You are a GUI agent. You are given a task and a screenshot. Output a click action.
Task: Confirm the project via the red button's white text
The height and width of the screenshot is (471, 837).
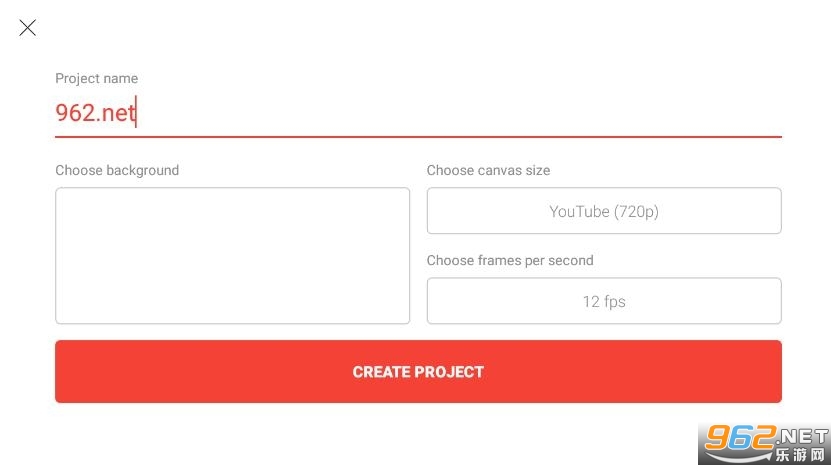(418, 372)
